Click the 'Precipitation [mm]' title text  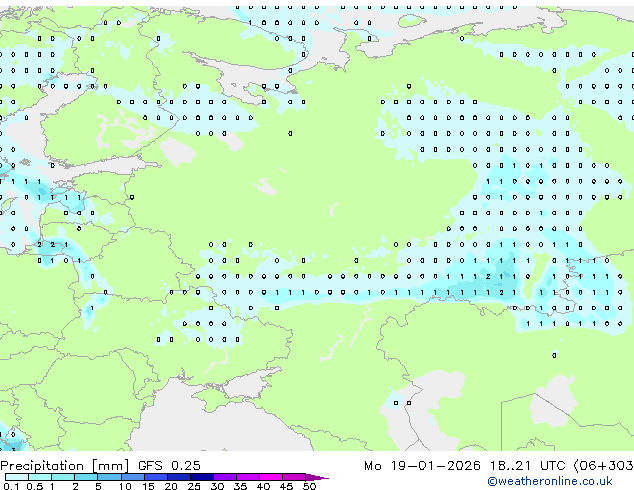(x=65, y=466)
